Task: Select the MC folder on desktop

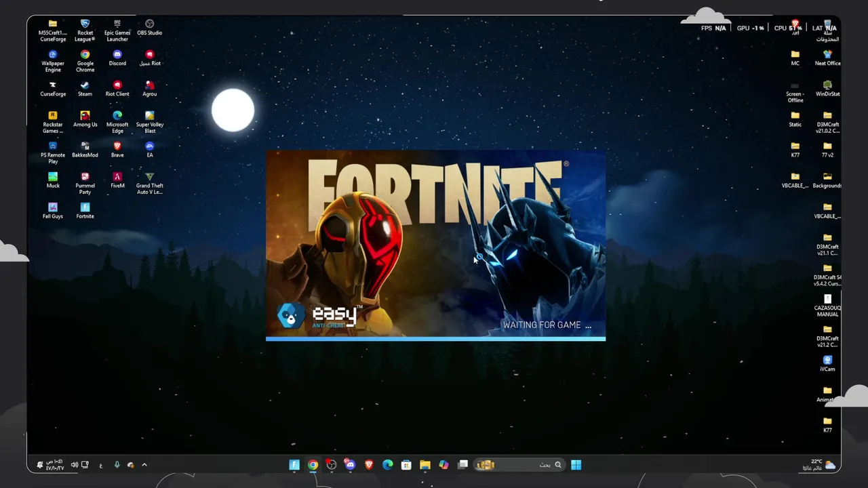Action: point(795,58)
